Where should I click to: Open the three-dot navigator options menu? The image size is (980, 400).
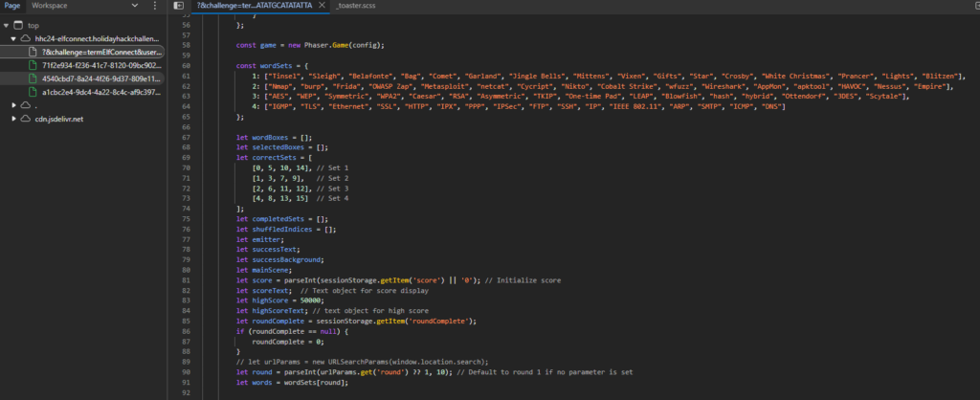tap(155, 6)
